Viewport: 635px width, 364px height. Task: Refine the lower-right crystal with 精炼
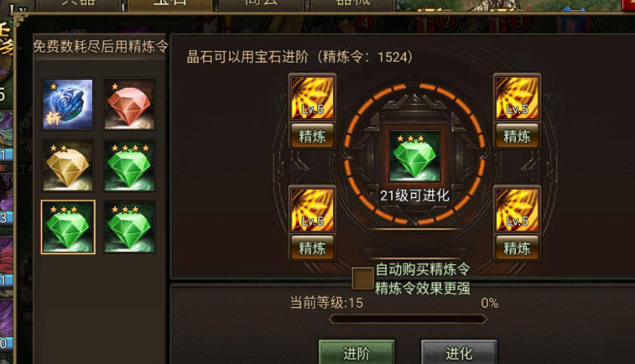pos(518,247)
